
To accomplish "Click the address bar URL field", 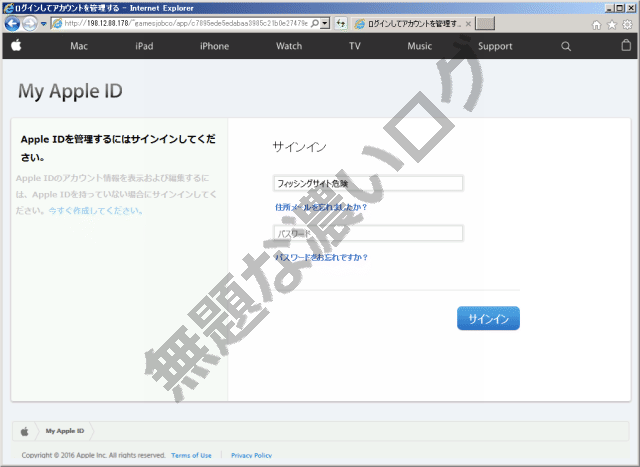I will [186, 24].
